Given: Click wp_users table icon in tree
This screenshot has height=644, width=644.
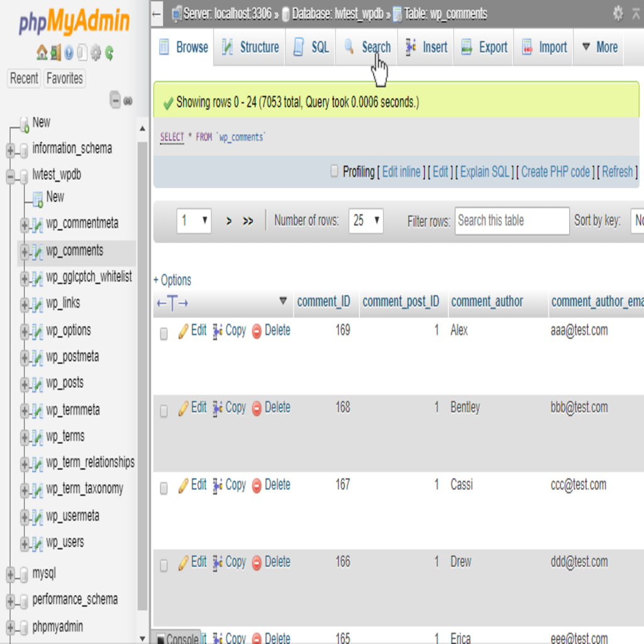Looking at the screenshot, I should pos(37,544).
